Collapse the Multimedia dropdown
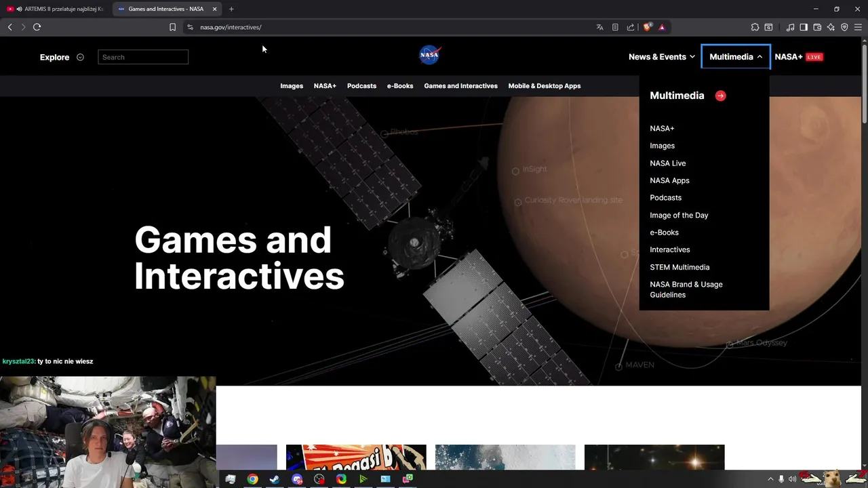 pyautogui.click(x=736, y=57)
